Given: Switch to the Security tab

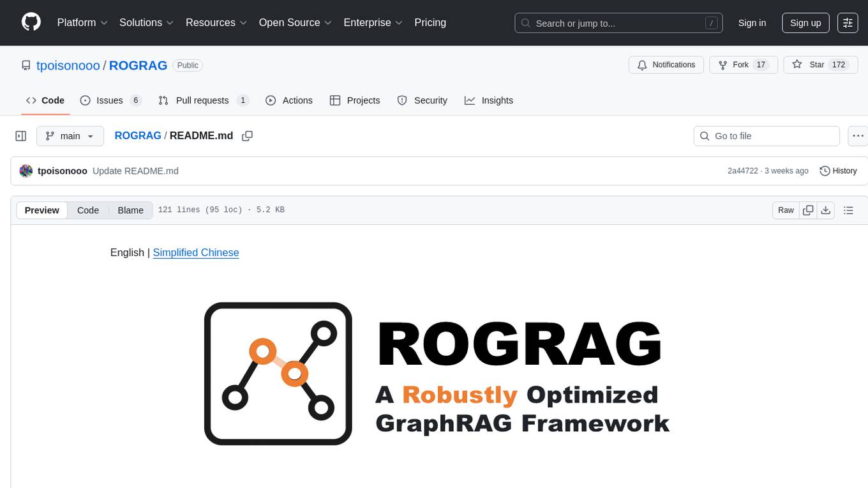Looking at the screenshot, I should [423, 100].
